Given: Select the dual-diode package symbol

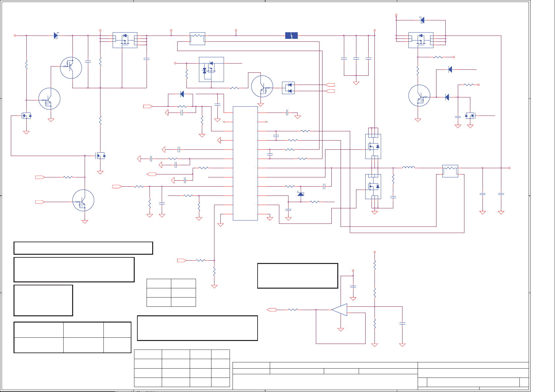Looking at the screenshot, I should [288, 88].
